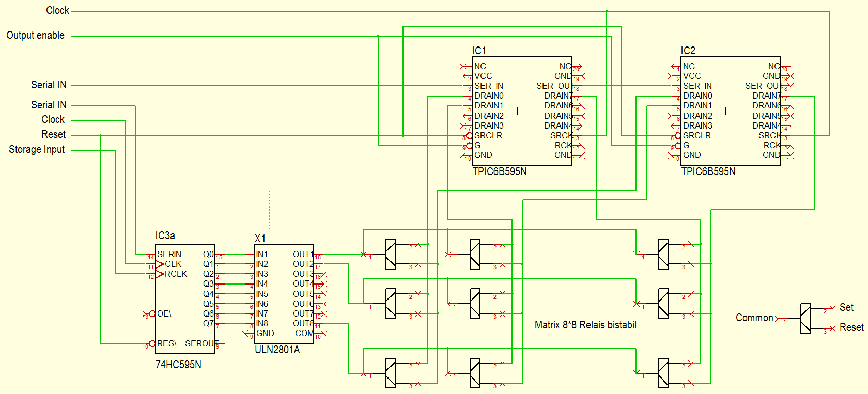Select the COM pin on X1

click(x=304, y=334)
